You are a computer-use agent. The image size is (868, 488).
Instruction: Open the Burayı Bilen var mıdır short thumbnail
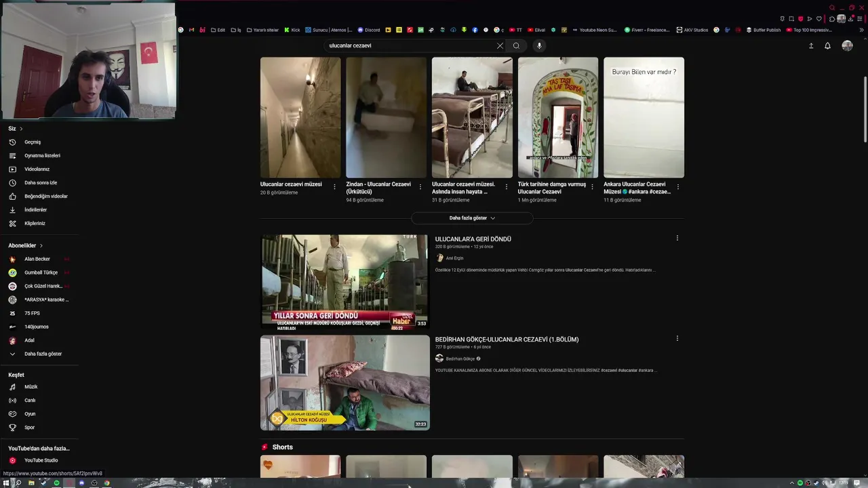coord(644,117)
